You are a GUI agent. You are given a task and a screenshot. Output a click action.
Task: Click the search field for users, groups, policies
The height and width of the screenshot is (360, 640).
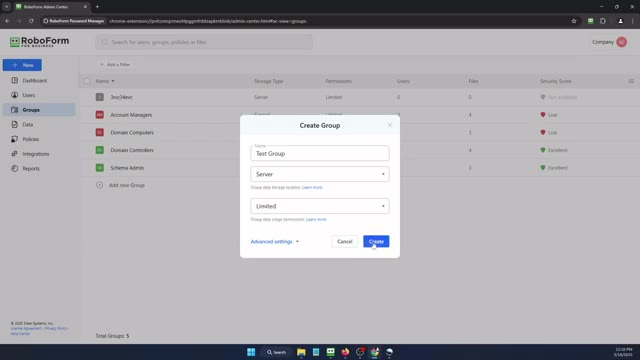coord(204,42)
